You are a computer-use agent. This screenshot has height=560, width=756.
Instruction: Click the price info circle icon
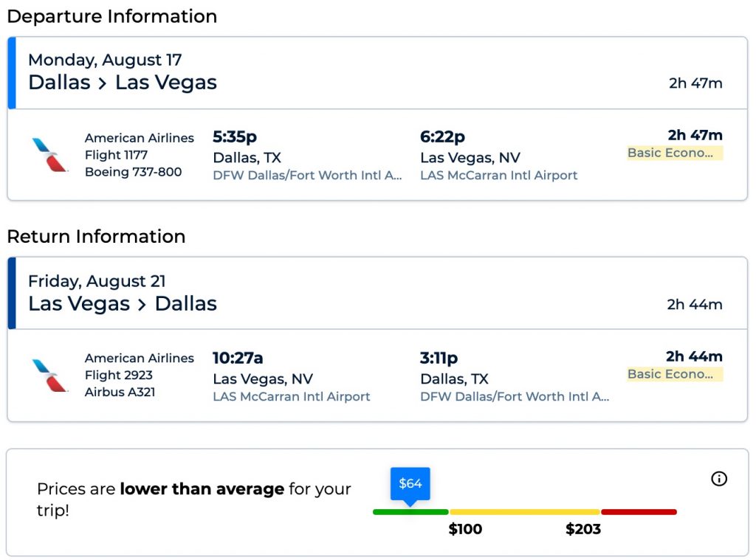(x=718, y=479)
